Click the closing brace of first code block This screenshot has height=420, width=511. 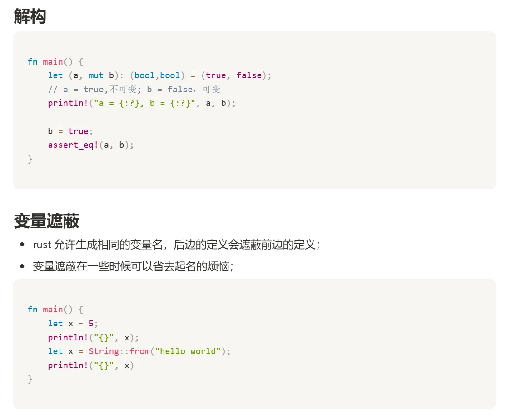coord(30,159)
